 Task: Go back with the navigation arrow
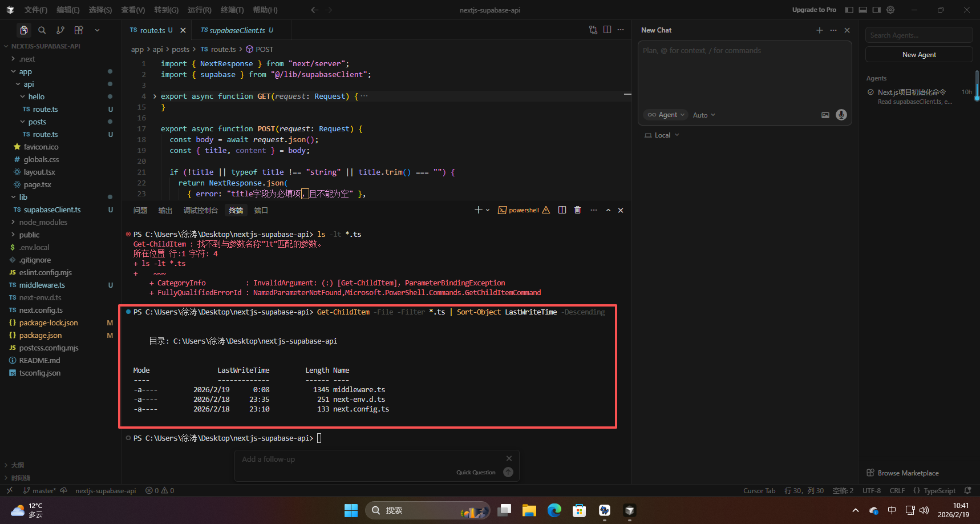pyautogui.click(x=314, y=10)
